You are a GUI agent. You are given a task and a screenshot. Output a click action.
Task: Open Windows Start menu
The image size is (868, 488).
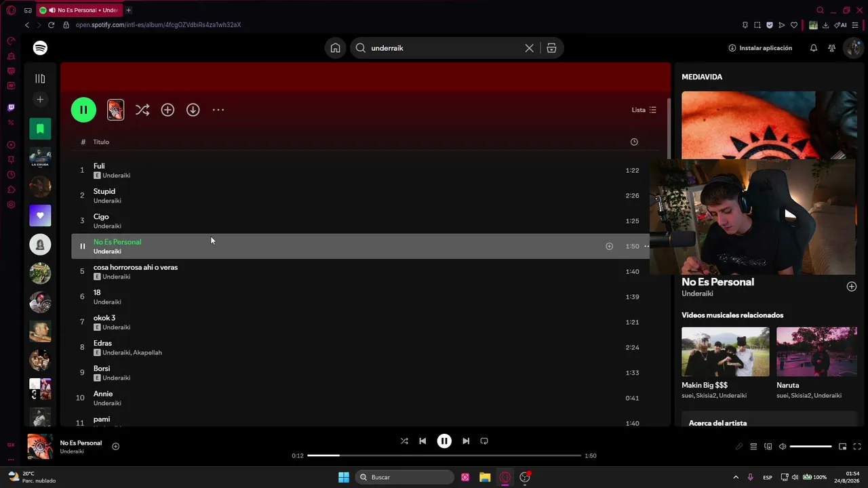tap(344, 477)
